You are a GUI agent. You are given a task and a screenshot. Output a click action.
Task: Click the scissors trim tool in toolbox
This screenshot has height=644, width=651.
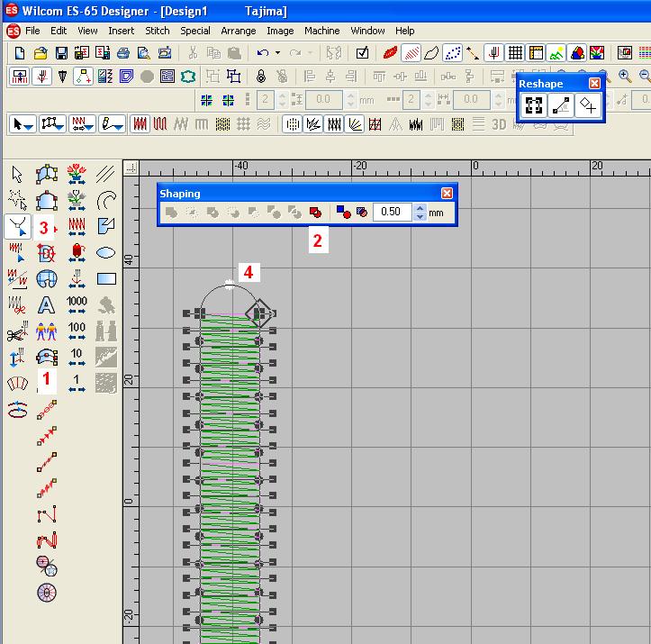click(x=16, y=334)
